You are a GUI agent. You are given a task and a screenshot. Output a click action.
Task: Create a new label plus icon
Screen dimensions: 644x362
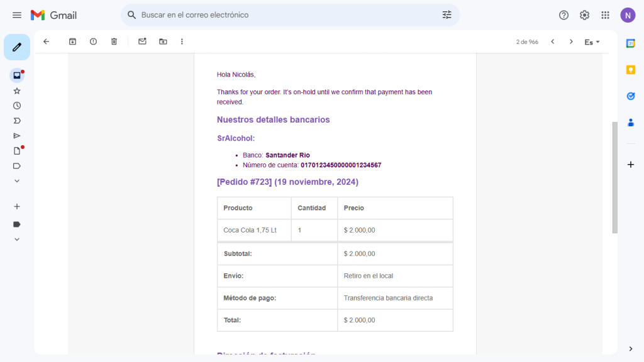tap(17, 206)
